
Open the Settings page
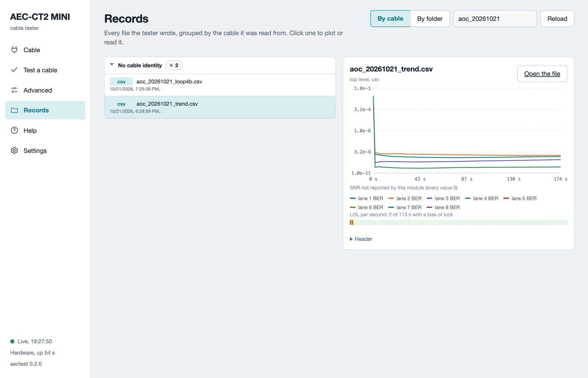[45, 150]
